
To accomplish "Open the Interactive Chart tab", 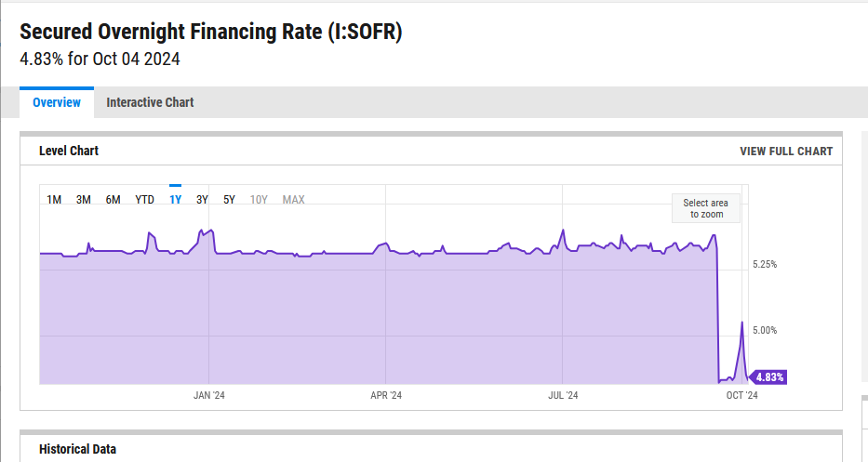I will click(150, 102).
